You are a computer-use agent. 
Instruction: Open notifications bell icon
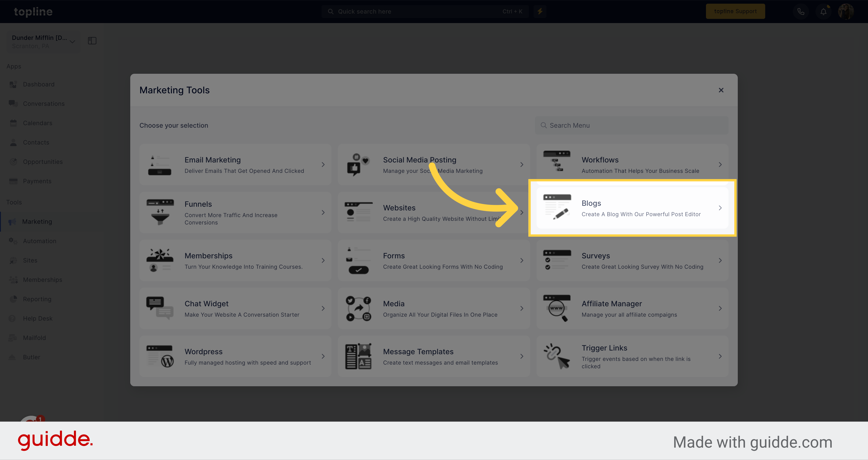click(x=823, y=12)
